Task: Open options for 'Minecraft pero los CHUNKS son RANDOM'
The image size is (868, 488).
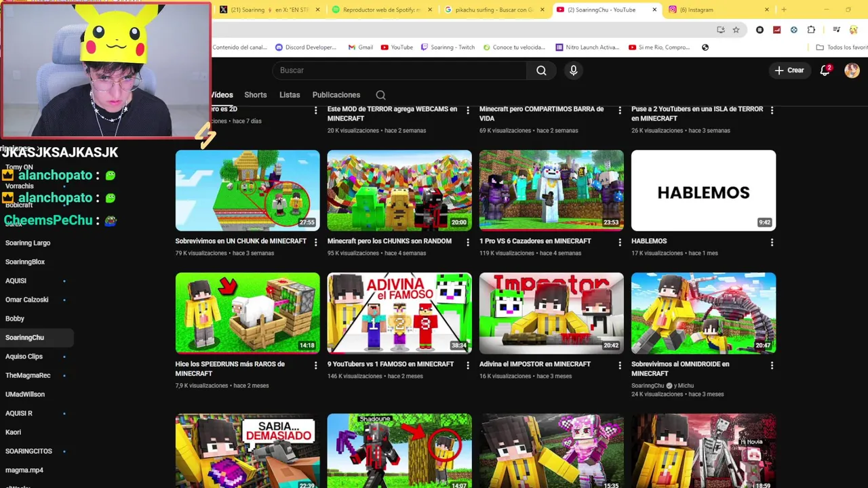Action: [x=467, y=242]
